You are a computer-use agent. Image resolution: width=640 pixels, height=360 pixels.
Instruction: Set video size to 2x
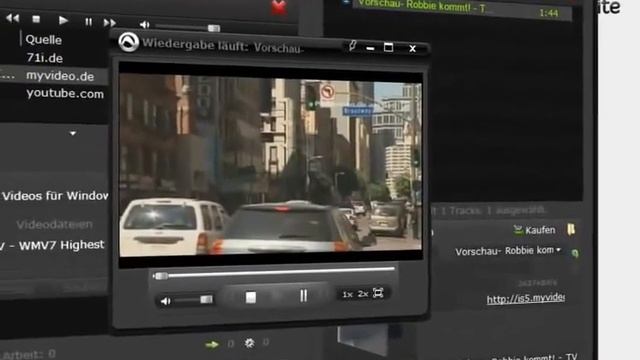click(362, 293)
